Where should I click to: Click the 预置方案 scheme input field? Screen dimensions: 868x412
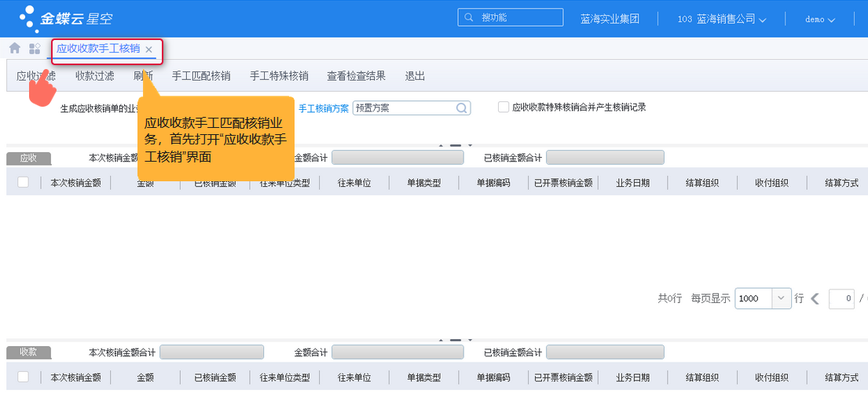tap(412, 108)
